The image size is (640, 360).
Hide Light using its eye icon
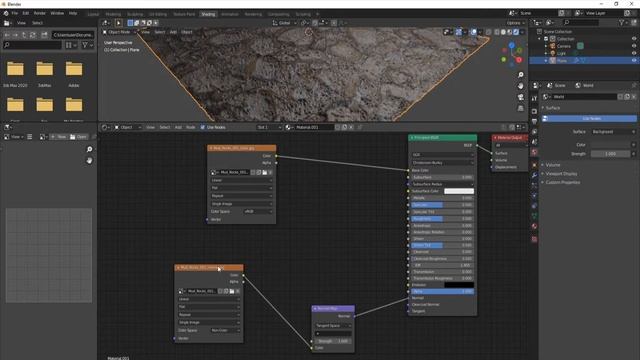[x=634, y=53]
